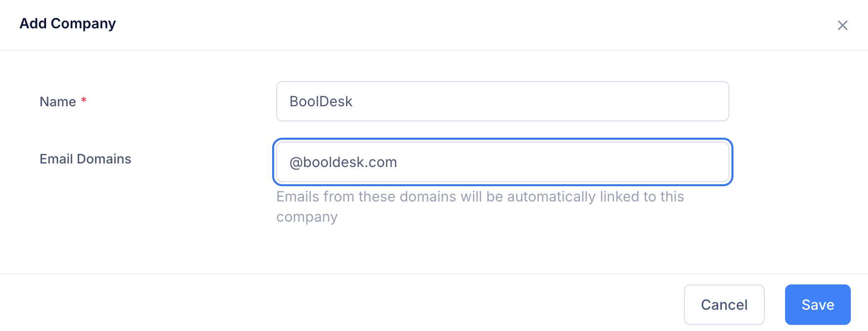Click the word Cancel in footer
Viewport: 868px width, 331px height.
(724, 305)
